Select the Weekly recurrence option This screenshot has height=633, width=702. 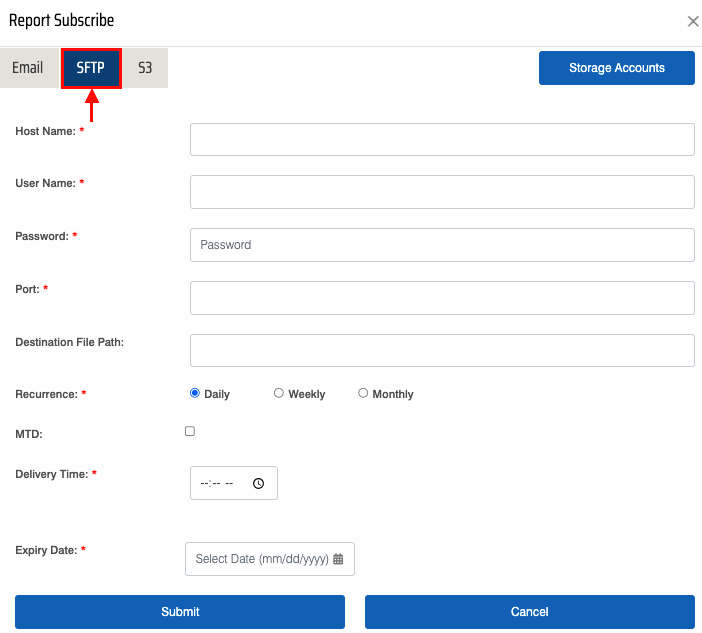click(x=279, y=393)
